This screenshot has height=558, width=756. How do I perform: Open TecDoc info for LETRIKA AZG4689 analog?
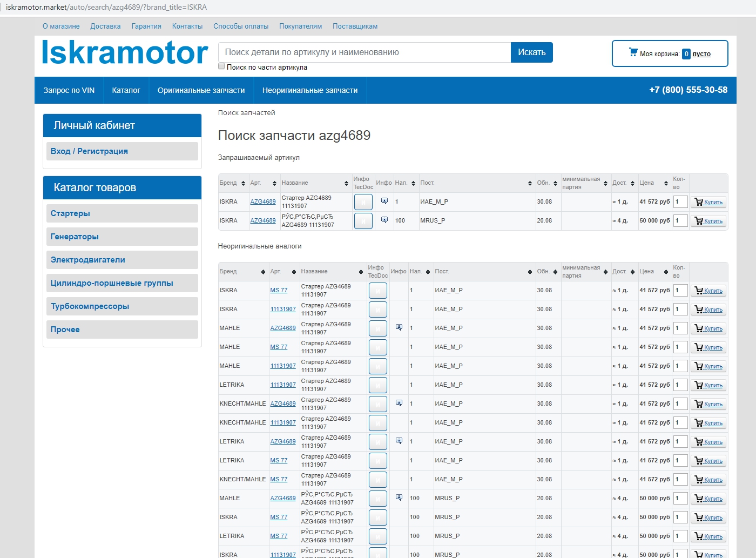[x=377, y=442]
